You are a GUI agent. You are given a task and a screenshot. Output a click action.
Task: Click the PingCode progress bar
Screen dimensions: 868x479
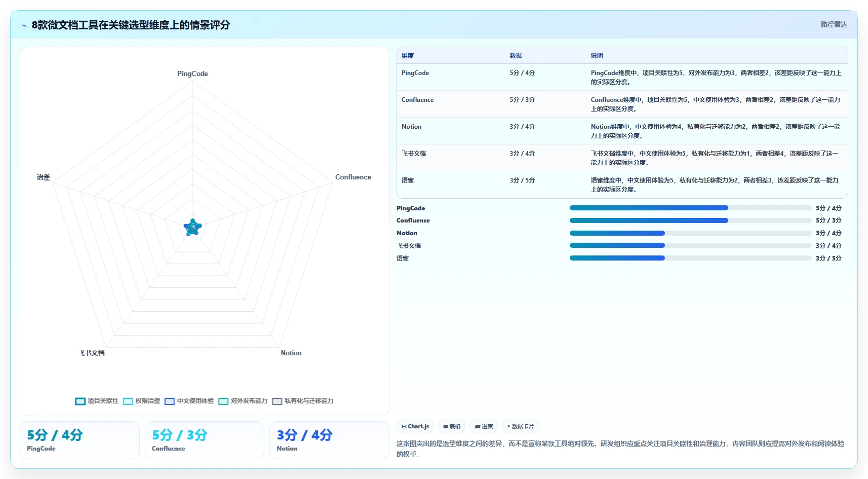(690, 208)
